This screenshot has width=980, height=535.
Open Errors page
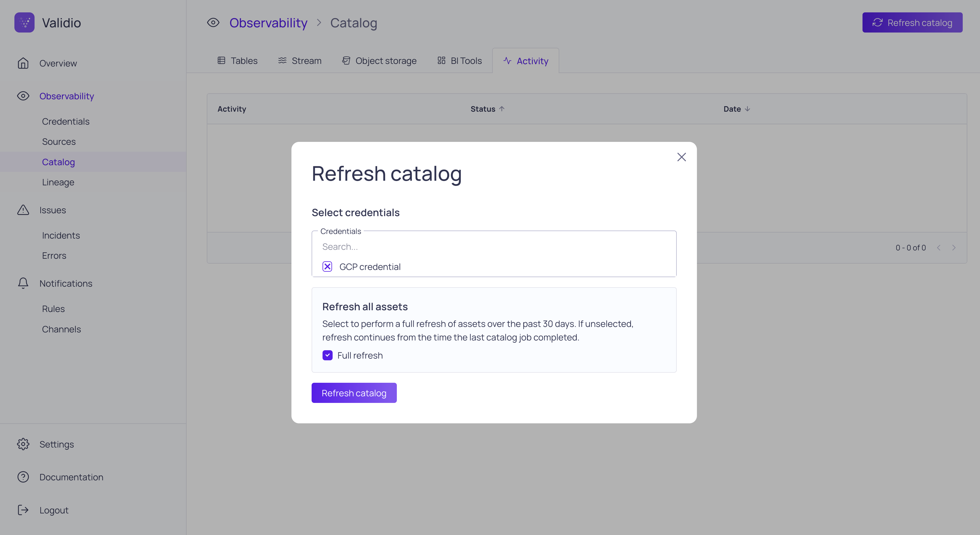(54, 256)
